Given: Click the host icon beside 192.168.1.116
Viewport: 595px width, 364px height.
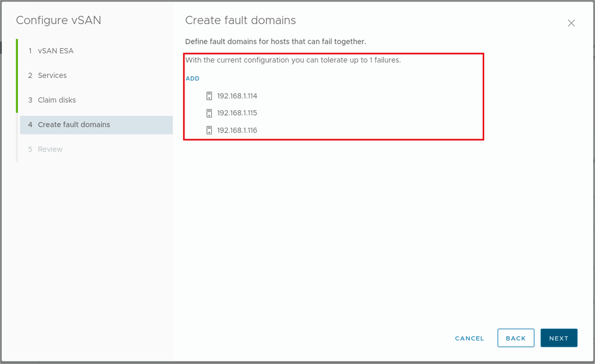Looking at the screenshot, I should [209, 131].
